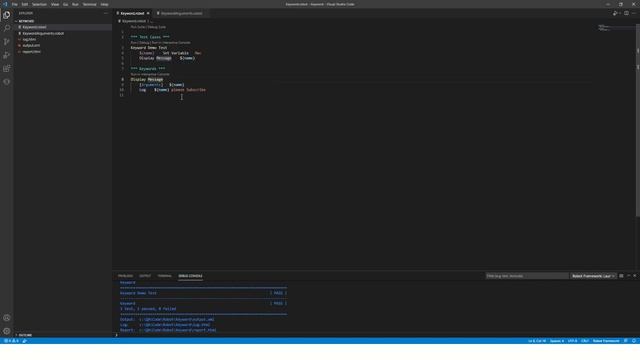The height and width of the screenshot is (360, 640).
Task: Switch to the Terminal panel tab
Action: [164, 276]
